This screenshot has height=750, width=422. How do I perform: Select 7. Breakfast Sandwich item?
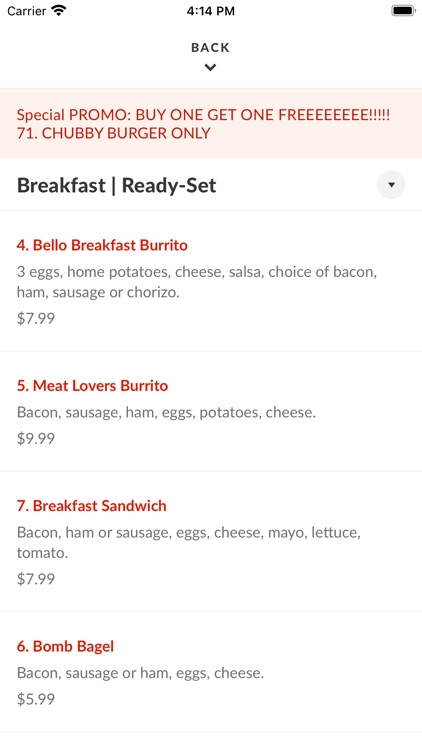(92, 506)
